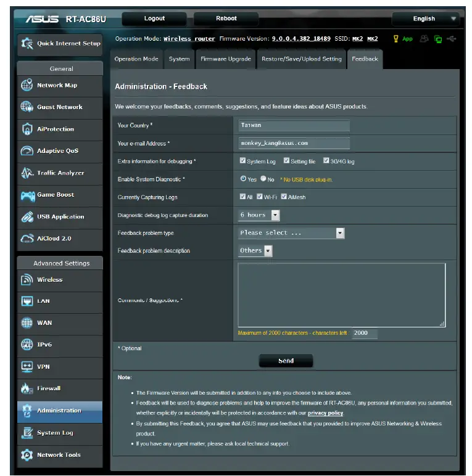This screenshot has height=476, width=472.
Task: Open Feedback problem type dropdown
Action: point(291,233)
